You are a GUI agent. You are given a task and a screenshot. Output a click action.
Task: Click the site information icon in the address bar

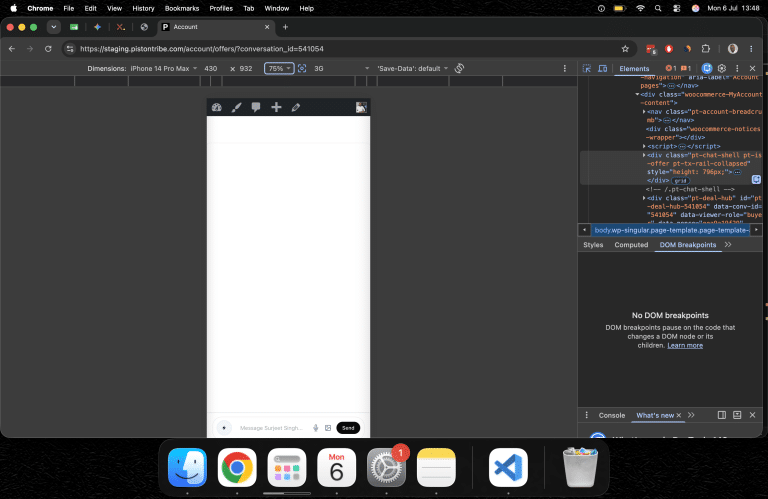coord(70,48)
